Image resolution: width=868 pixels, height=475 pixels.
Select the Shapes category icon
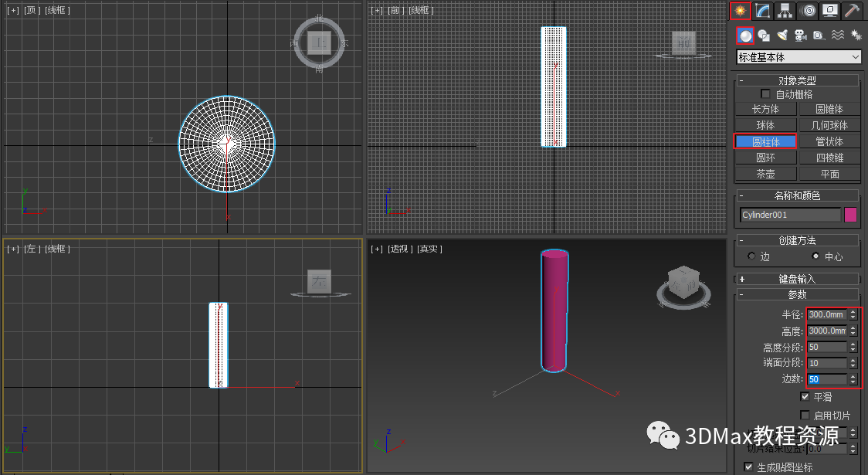pyautogui.click(x=764, y=36)
